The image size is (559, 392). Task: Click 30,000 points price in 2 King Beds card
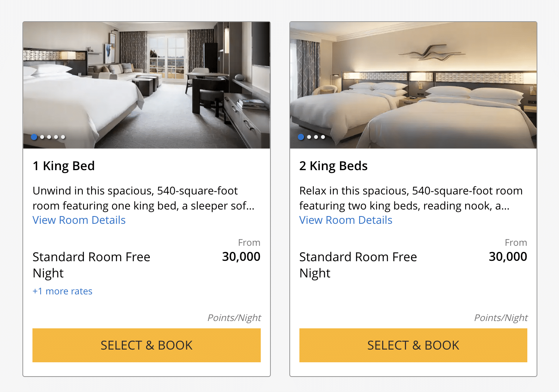[x=508, y=257]
